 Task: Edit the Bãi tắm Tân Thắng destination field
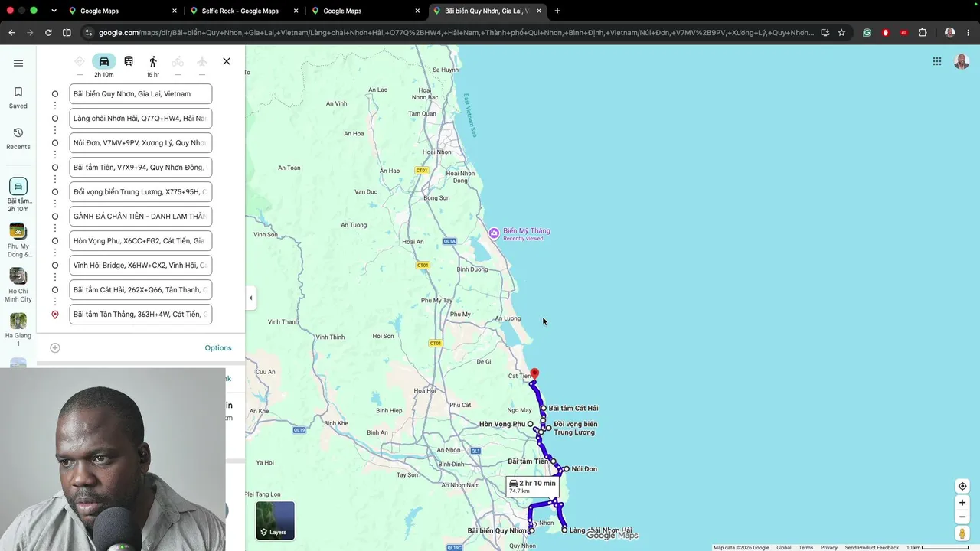point(141,315)
